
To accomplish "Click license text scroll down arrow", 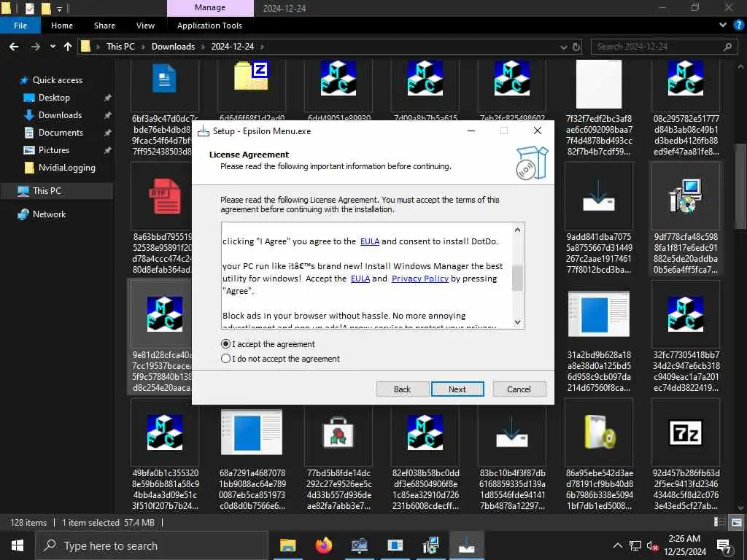I will 517,322.
